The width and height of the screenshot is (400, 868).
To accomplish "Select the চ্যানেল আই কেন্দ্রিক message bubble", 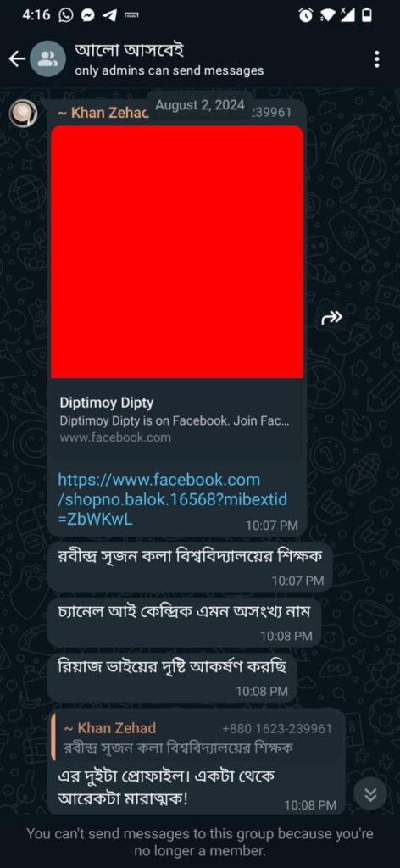I will click(x=184, y=622).
